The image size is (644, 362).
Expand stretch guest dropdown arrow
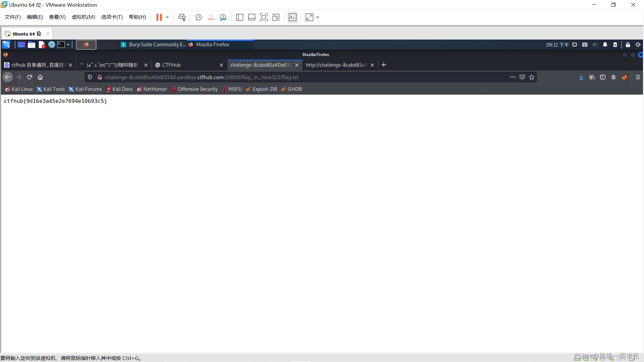[x=318, y=17]
